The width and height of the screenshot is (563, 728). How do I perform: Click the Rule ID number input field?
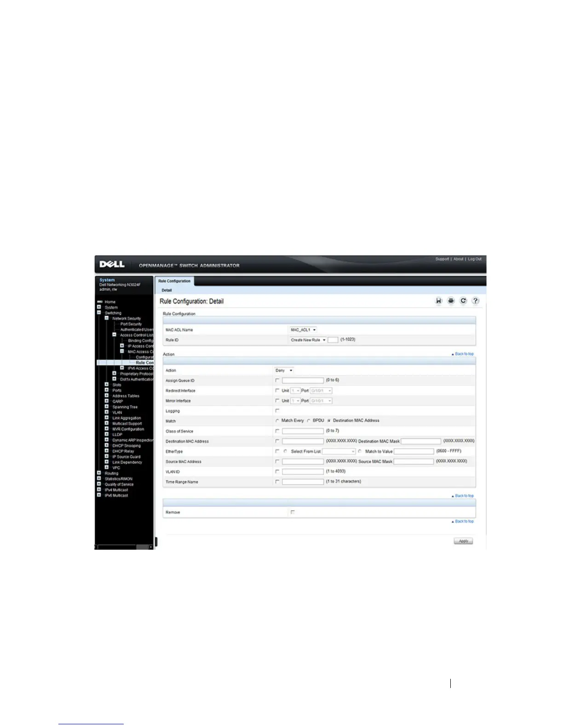[x=333, y=340]
